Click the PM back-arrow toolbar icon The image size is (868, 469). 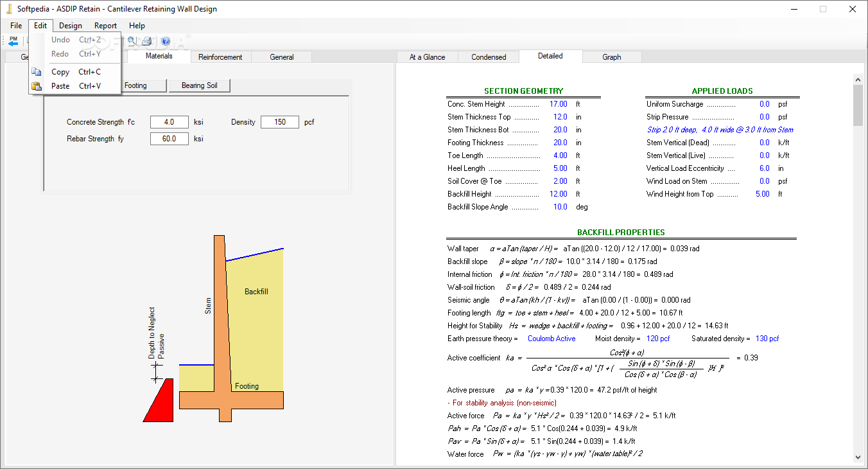(13, 41)
